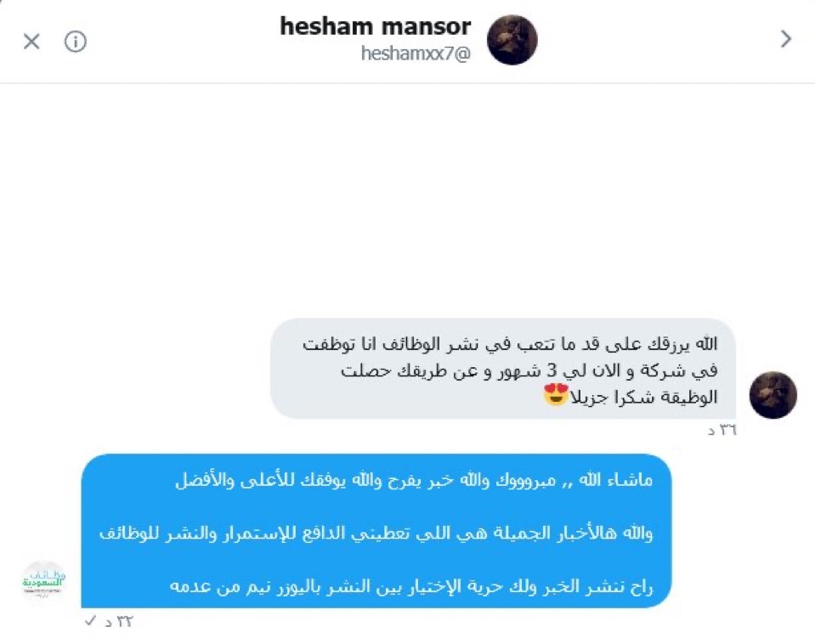Click the ٣٢ د timestamp under the blue reply
Viewport: 815px width, 644px height.
(x=118, y=621)
